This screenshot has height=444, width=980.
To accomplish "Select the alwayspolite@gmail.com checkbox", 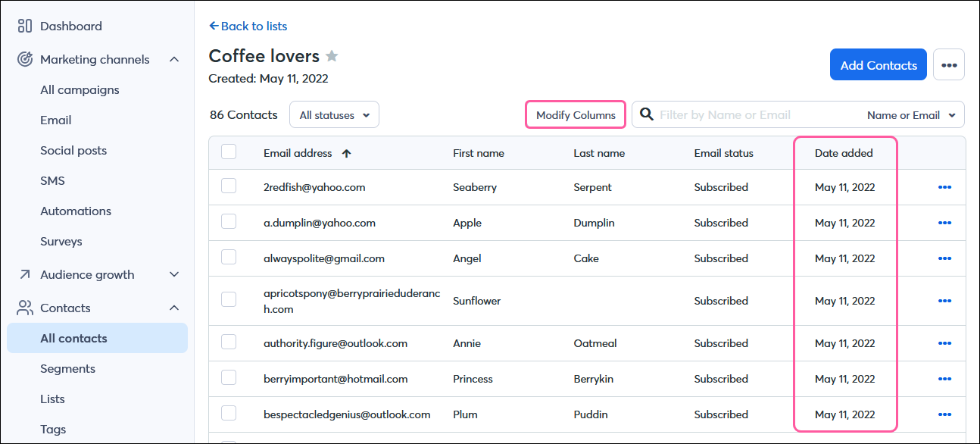I will point(229,258).
